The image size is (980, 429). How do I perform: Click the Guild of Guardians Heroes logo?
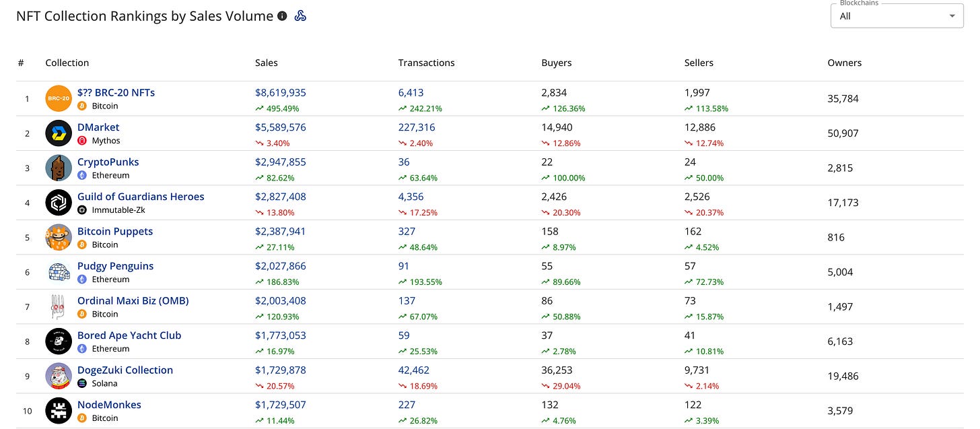[59, 203]
